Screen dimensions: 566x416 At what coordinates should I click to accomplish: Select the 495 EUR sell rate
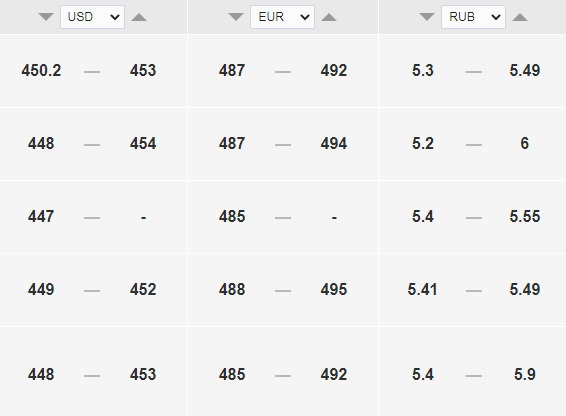click(334, 289)
